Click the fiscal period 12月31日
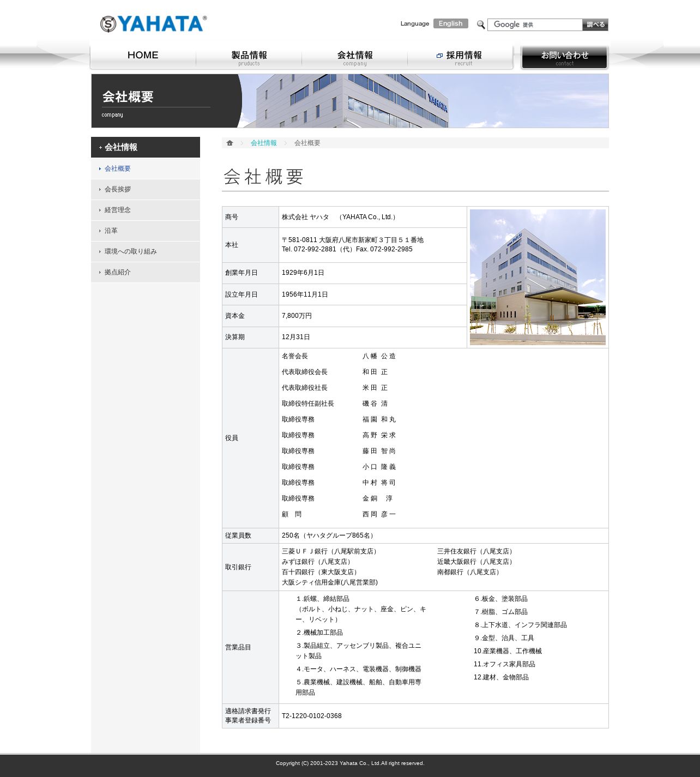 (296, 337)
